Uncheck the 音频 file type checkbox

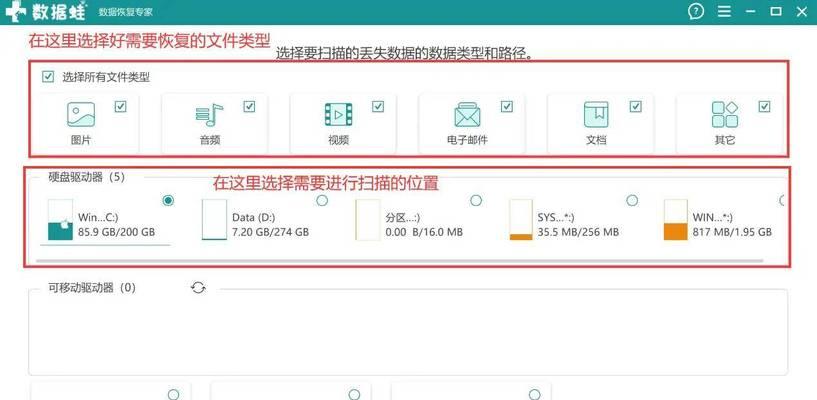click(249, 107)
